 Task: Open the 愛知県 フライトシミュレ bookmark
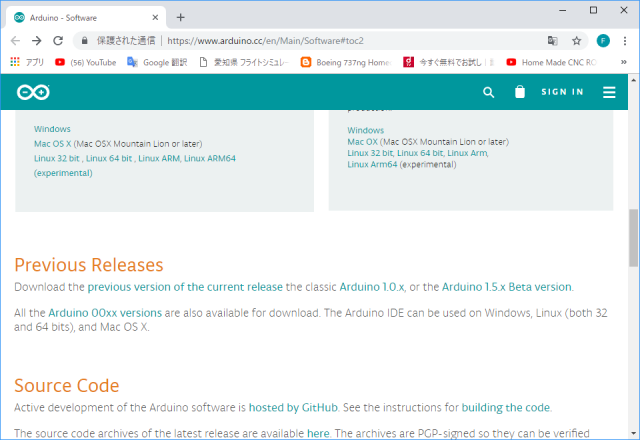[x=244, y=62]
